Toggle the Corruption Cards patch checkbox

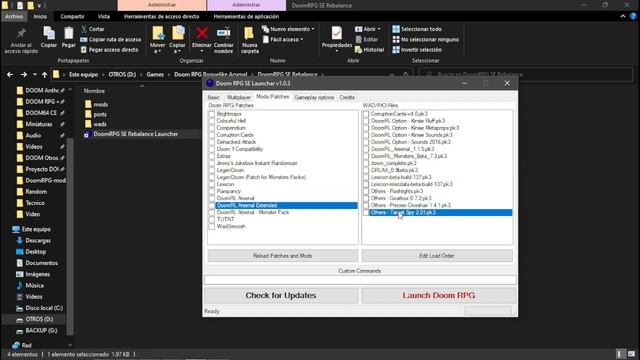click(211, 135)
